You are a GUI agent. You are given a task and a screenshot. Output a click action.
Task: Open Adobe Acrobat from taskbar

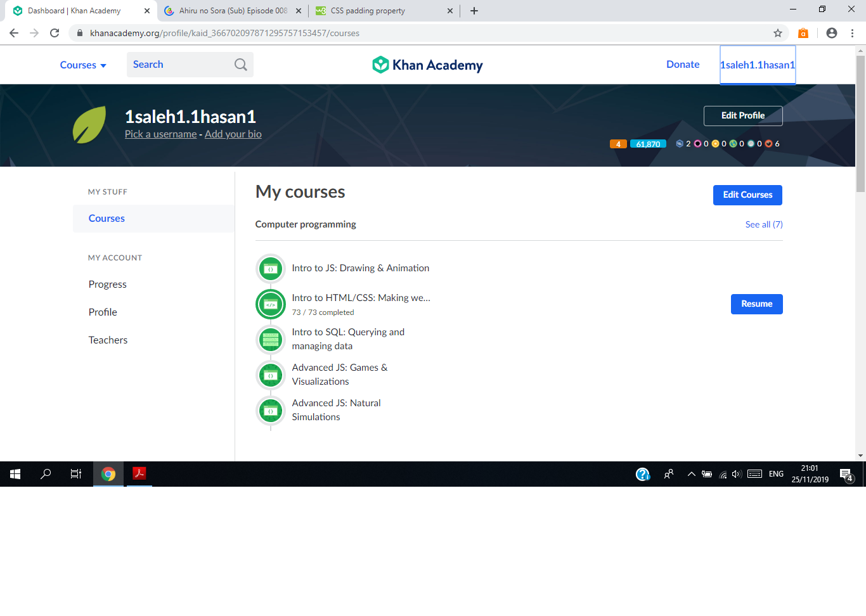(x=139, y=474)
